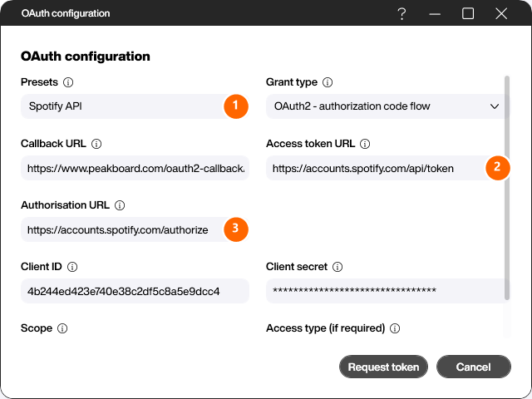
Task: Click the Scope label
Action: point(37,328)
